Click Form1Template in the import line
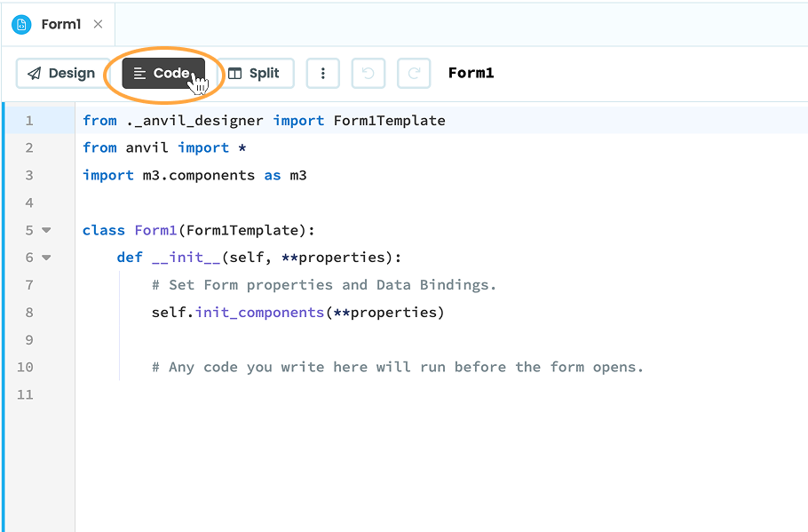 tap(389, 121)
